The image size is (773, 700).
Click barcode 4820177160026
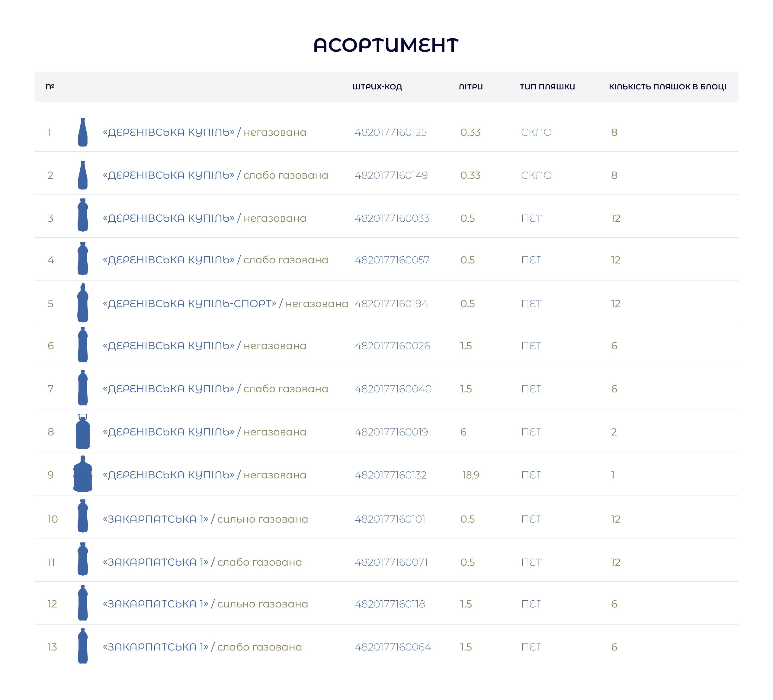point(392,346)
